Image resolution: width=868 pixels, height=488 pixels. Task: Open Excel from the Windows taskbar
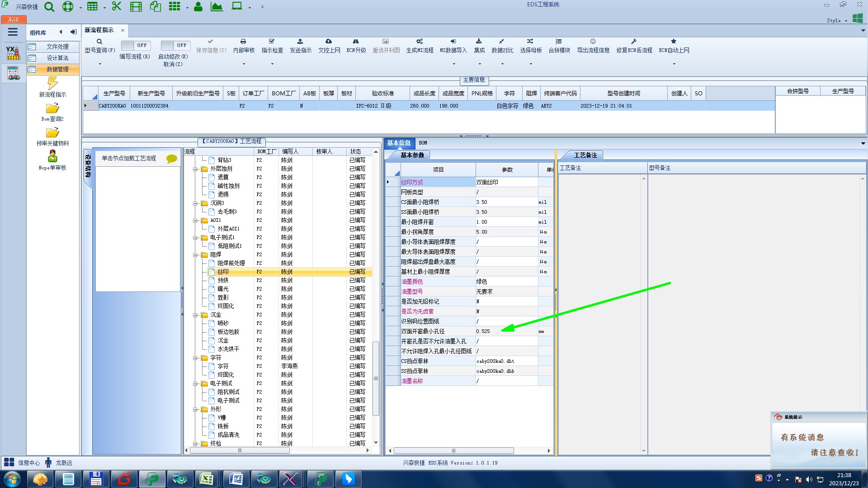click(207, 479)
